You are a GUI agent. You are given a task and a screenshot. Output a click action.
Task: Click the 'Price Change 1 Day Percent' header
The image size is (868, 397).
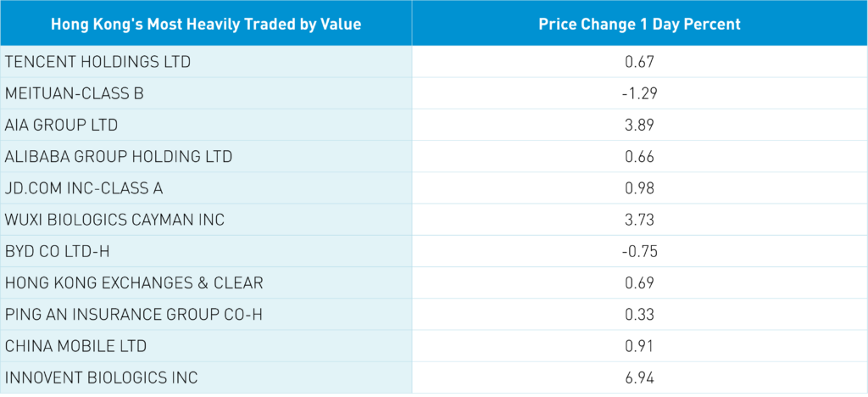coord(639,24)
